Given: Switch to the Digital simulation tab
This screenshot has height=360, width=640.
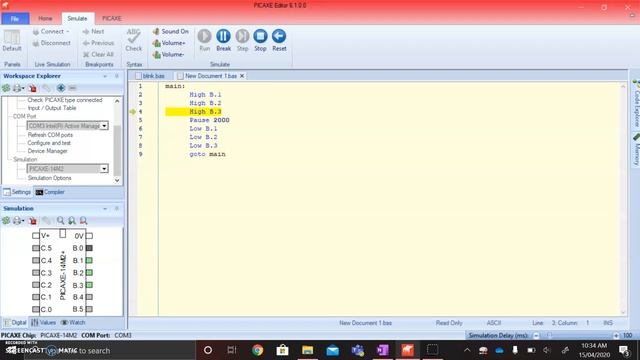Looking at the screenshot, I should pos(15,322).
